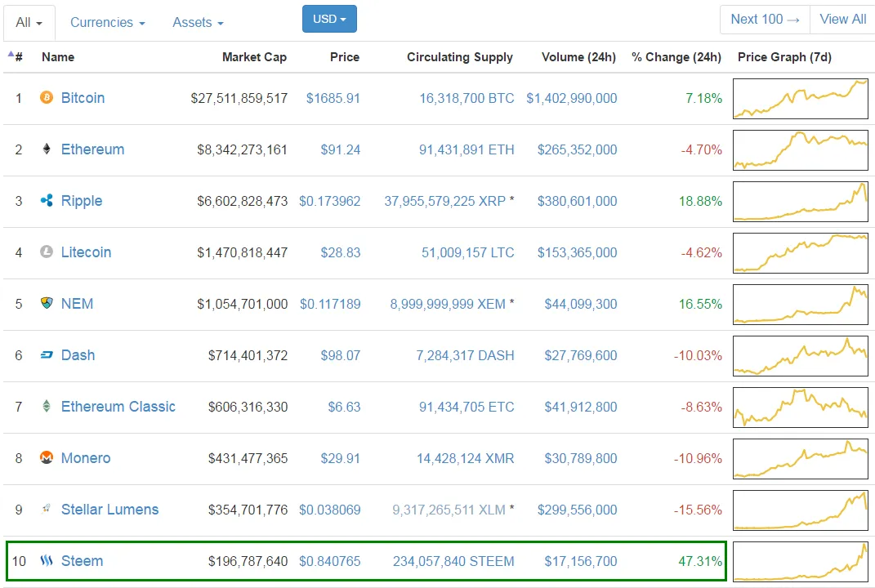Sort by % Change (24h) column
875x588 pixels.
[x=676, y=57]
